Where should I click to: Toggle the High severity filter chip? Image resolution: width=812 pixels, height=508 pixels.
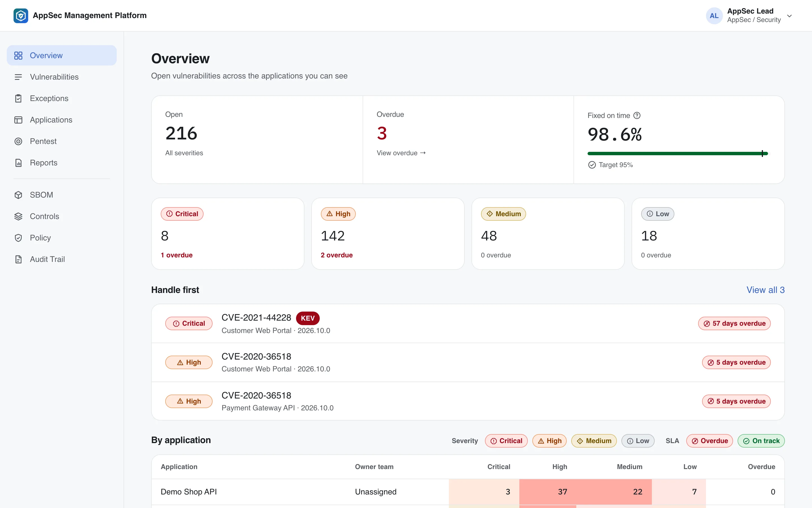coord(549,441)
